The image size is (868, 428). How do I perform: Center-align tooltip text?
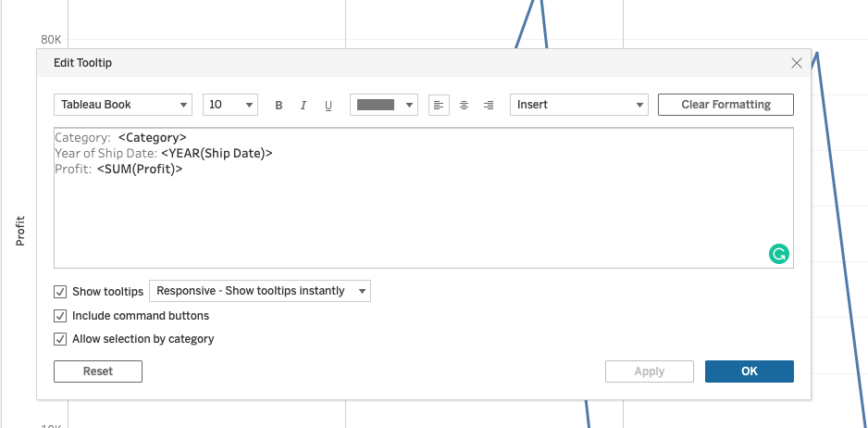click(464, 105)
